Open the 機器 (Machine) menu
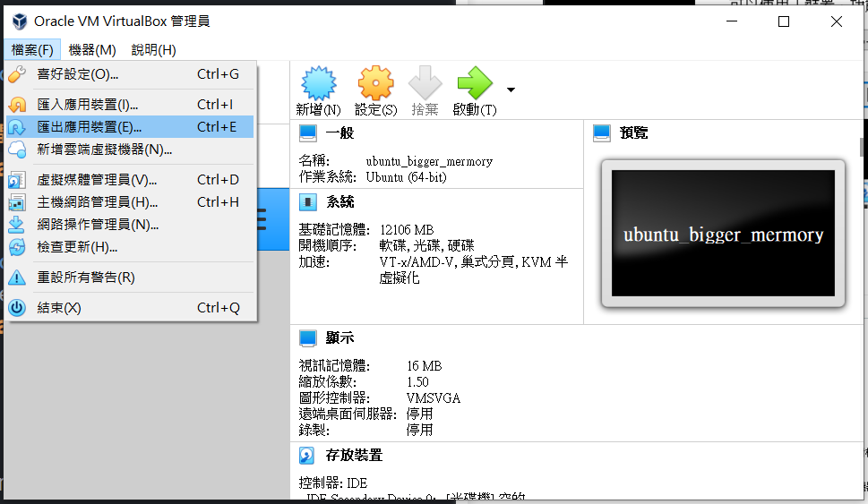 92,49
